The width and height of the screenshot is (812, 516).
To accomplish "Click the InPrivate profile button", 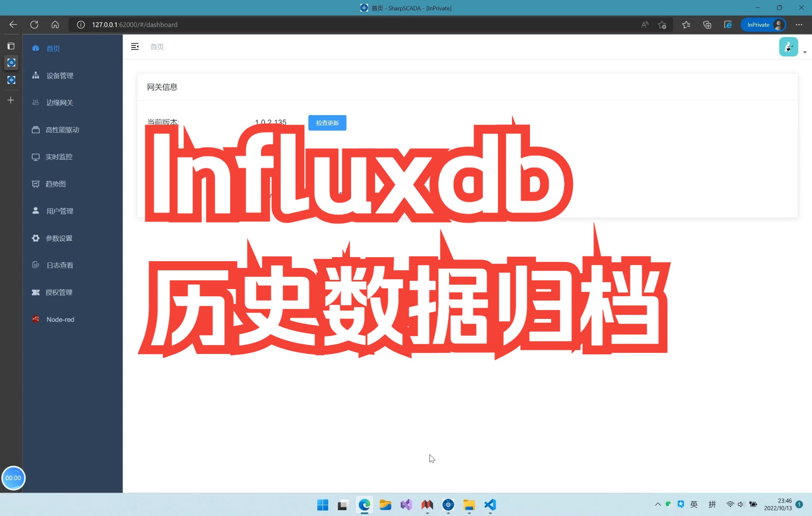I will click(763, 25).
